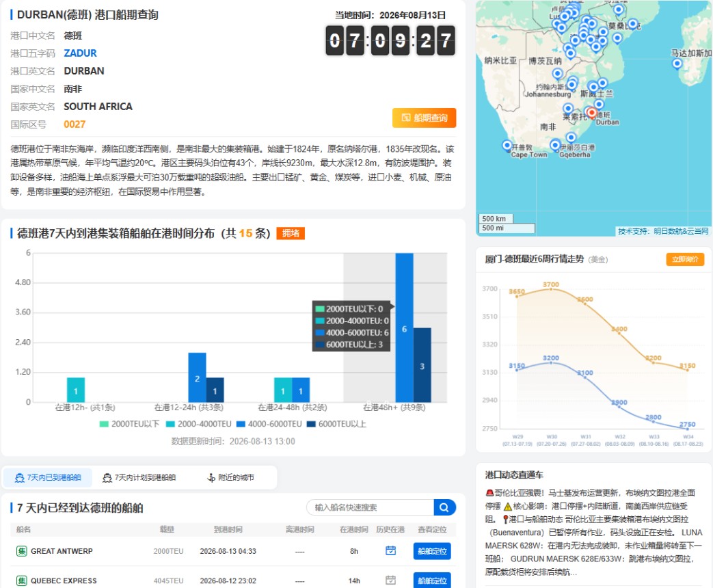Click 船舶定位 button for GREAT ANTWERP

click(432, 550)
